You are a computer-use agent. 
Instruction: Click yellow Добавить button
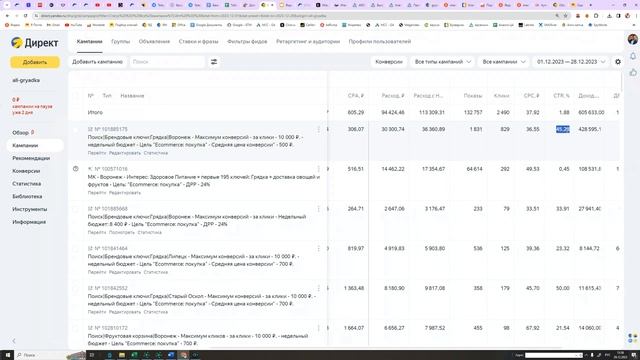click(35, 62)
